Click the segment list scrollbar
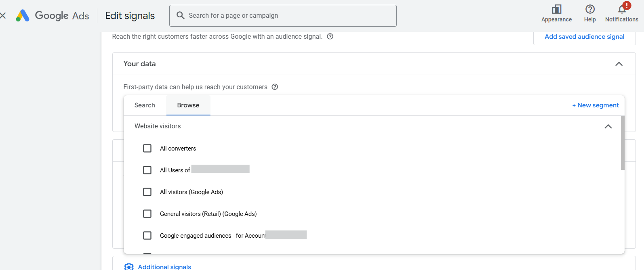This screenshot has width=644, height=270. [x=623, y=143]
